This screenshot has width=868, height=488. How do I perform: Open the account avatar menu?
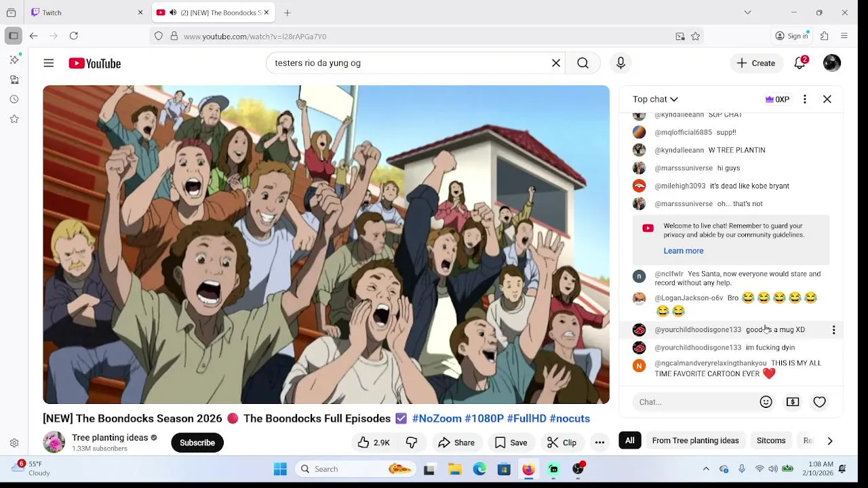[x=832, y=63]
